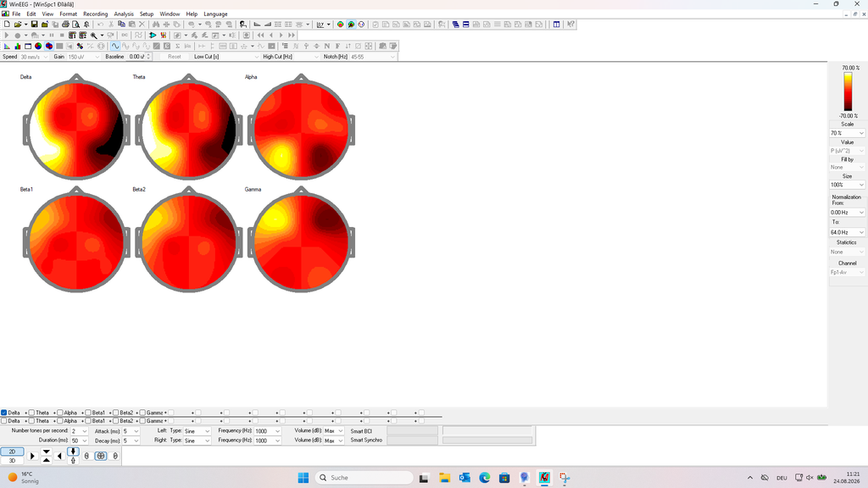Check the Beta1 checkbox in first row

88,413
